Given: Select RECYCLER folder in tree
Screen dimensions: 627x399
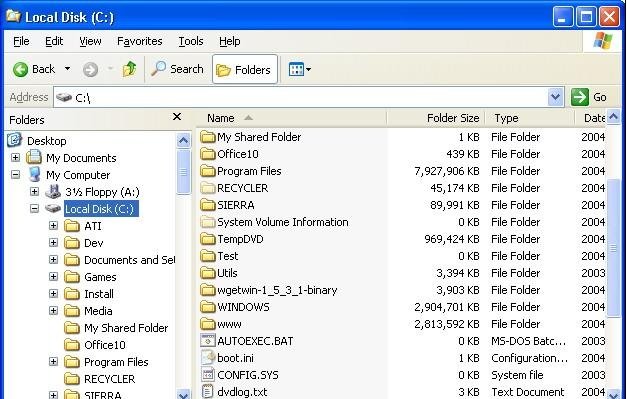Looking at the screenshot, I should [x=110, y=379].
